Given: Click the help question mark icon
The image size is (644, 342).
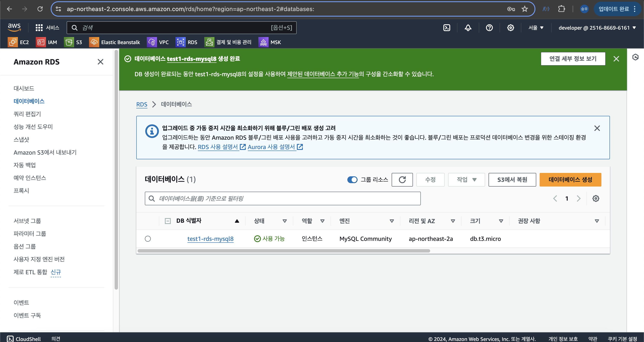Looking at the screenshot, I should pyautogui.click(x=489, y=28).
